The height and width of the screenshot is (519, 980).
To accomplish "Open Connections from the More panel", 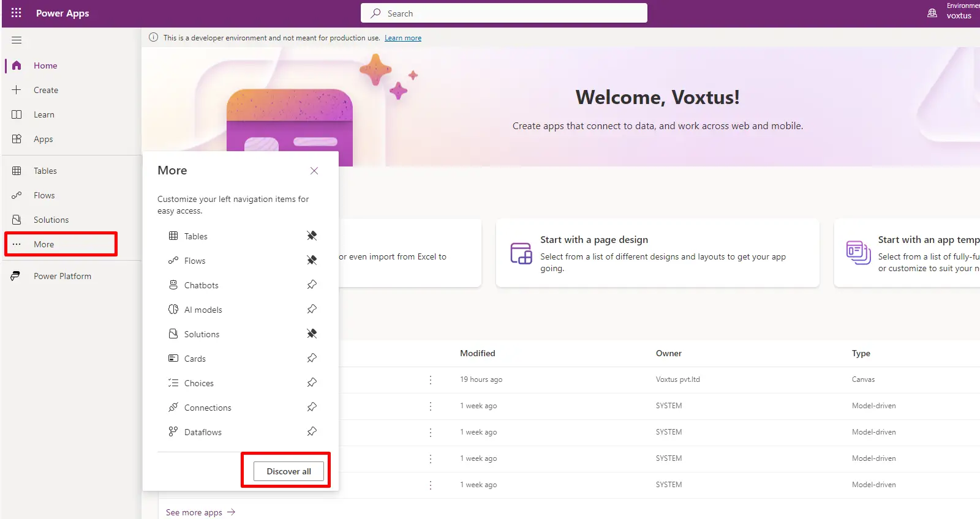I will tap(208, 408).
